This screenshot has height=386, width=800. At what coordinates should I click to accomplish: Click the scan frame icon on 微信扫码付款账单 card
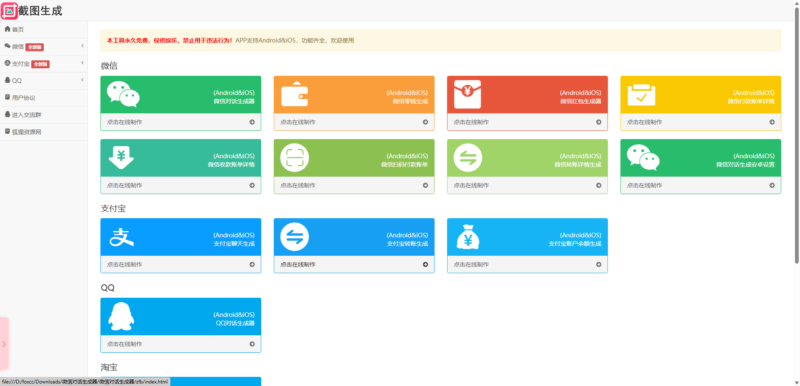tap(294, 158)
